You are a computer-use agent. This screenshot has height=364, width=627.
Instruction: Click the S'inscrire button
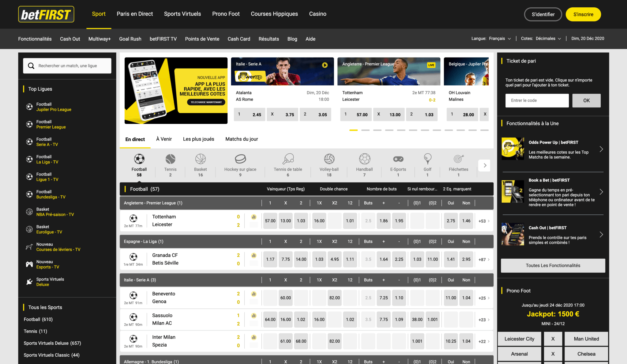pyautogui.click(x=583, y=14)
